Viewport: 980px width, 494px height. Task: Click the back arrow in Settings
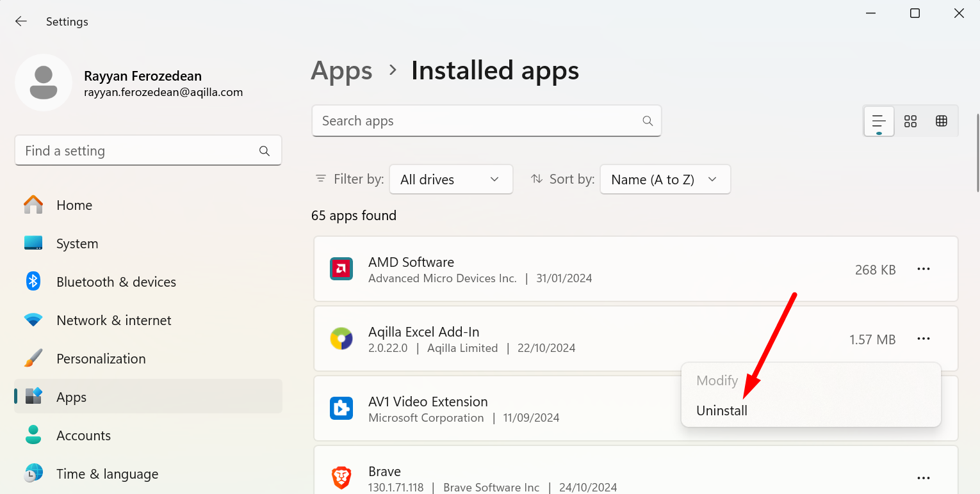point(21,21)
